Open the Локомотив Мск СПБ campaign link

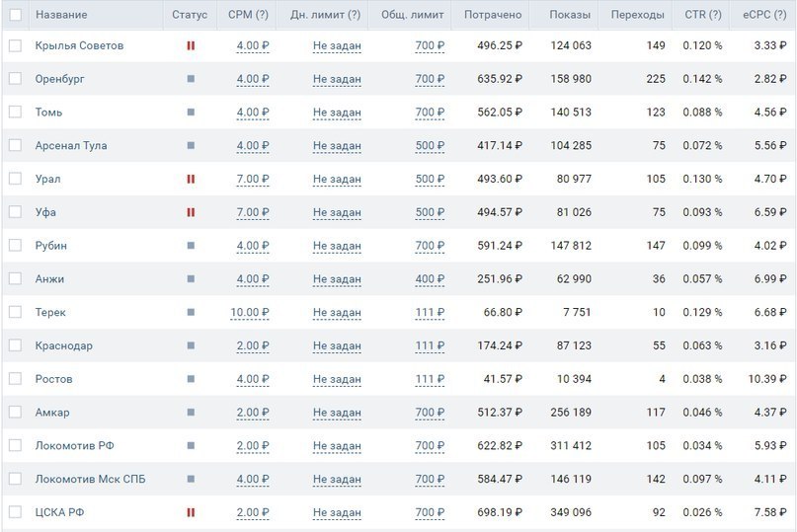tap(90, 479)
